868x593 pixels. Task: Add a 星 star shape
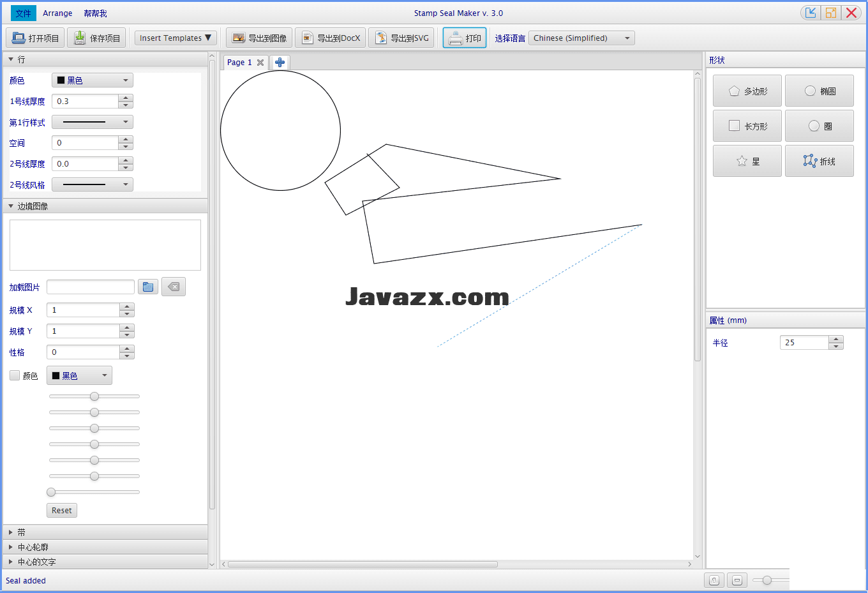pyautogui.click(x=747, y=161)
